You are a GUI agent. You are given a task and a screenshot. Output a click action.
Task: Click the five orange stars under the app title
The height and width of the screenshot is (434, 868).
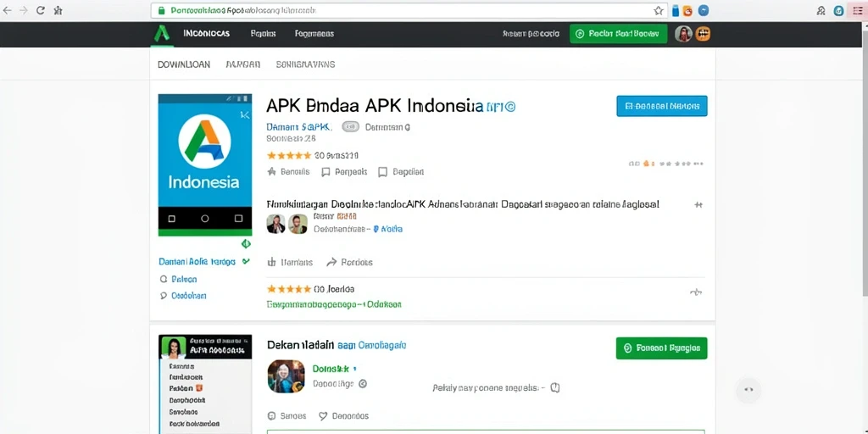pos(289,156)
